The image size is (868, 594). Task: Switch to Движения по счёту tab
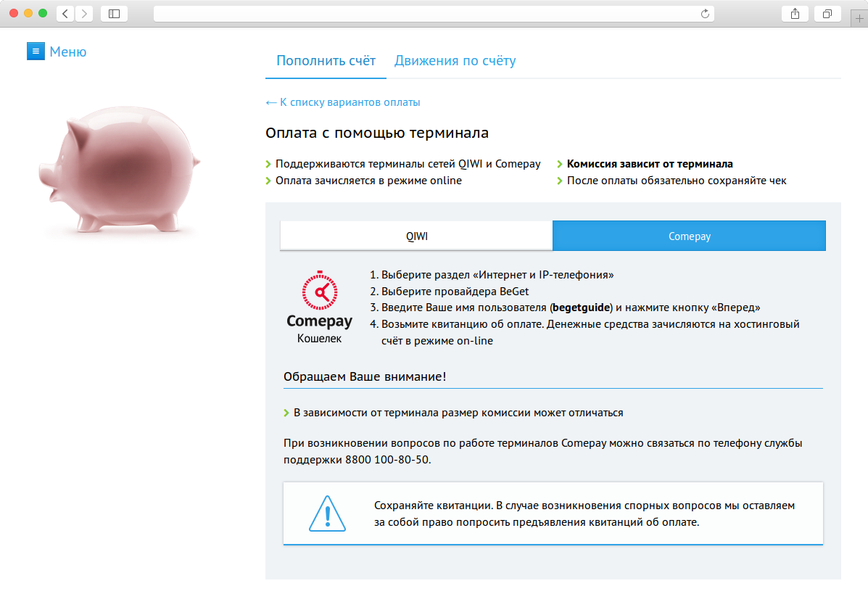click(x=455, y=60)
